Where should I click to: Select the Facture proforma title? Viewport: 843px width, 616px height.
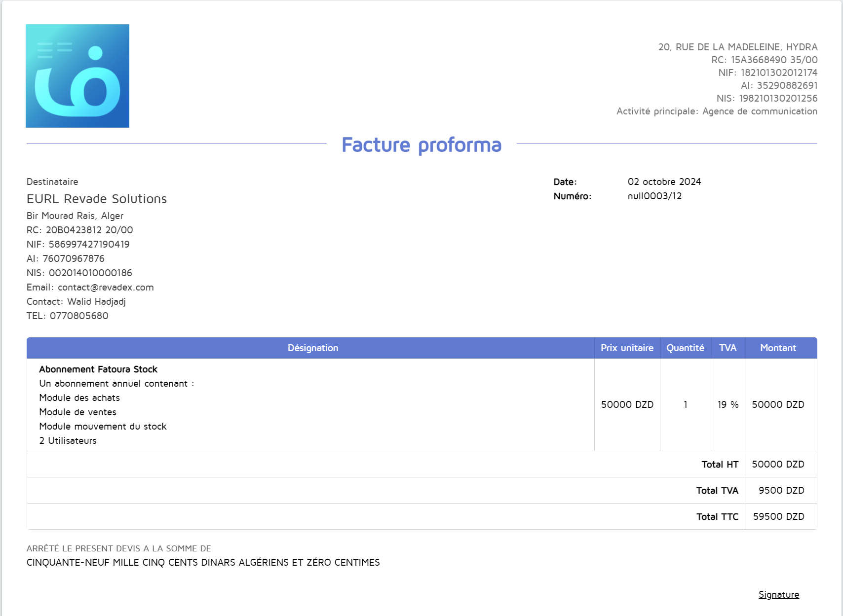[x=421, y=145]
